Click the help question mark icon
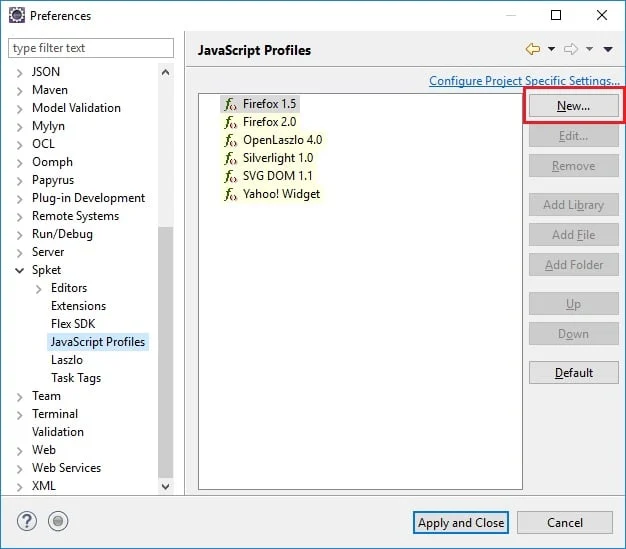 coord(27,521)
